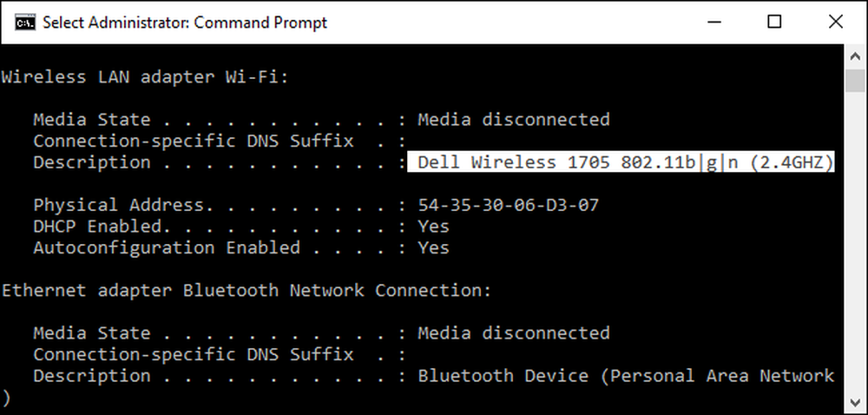
Task: Click the Bluetooth Device description text
Action: click(626, 376)
